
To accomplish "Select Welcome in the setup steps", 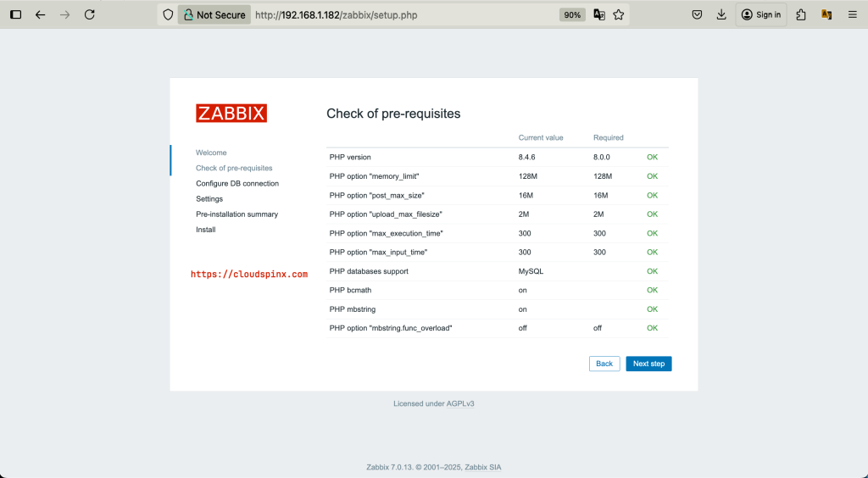I will pyautogui.click(x=211, y=153).
